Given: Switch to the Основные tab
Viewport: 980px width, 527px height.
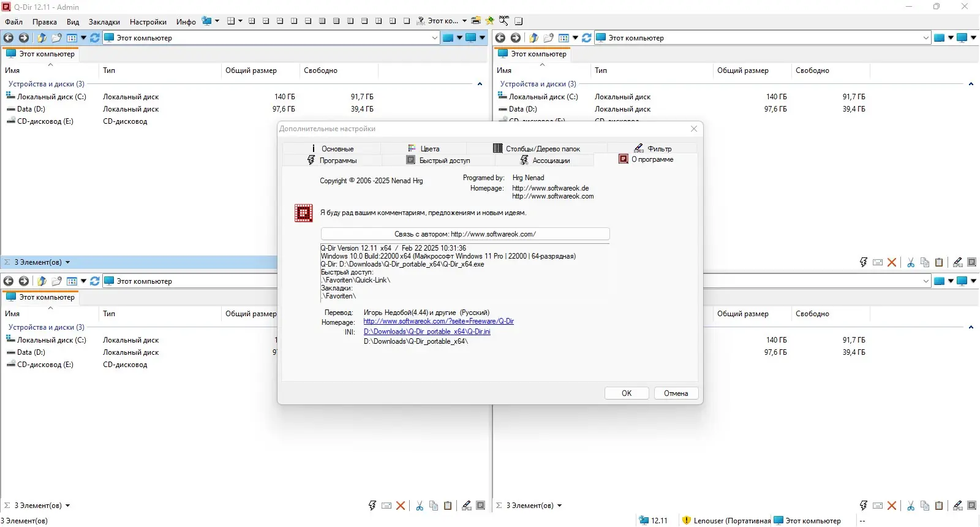Looking at the screenshot, I should click(x=331, y=148).
